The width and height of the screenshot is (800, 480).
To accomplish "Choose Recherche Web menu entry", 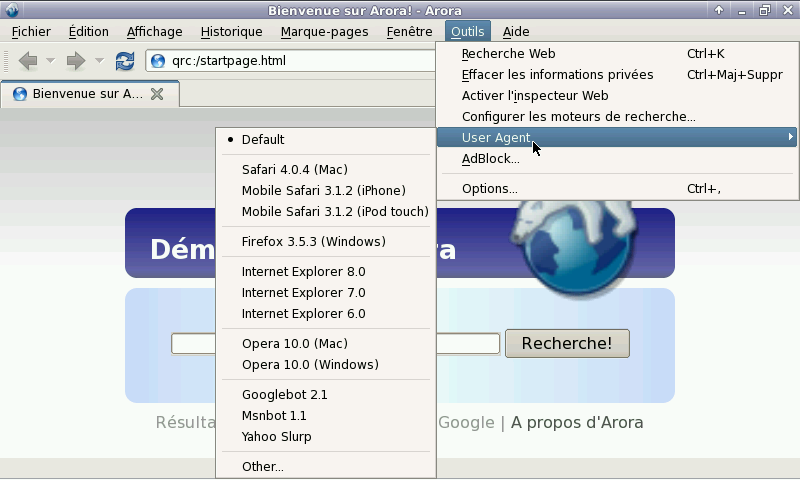I will (617, 54).
